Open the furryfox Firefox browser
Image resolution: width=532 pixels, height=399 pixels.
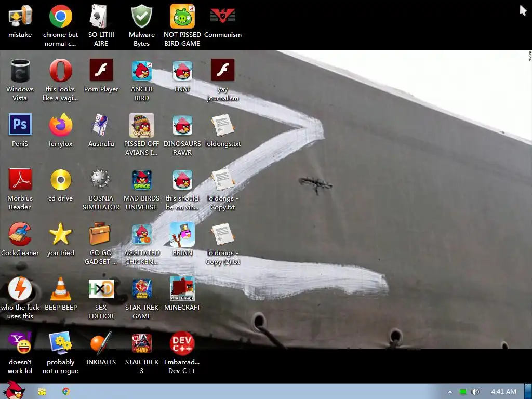pos(60,125)
